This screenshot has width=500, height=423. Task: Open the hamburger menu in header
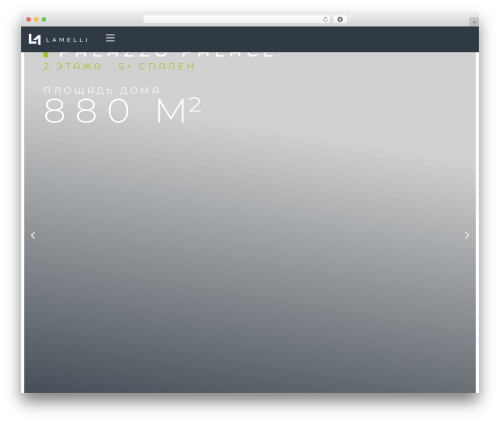click(x=110, y=38)
